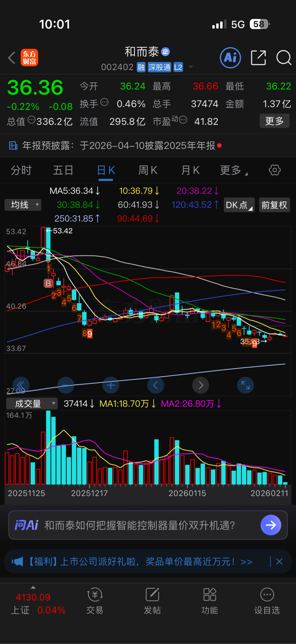Tap date label 20260115 on volume axis
The image size is (296, 644).
[187, 493]
